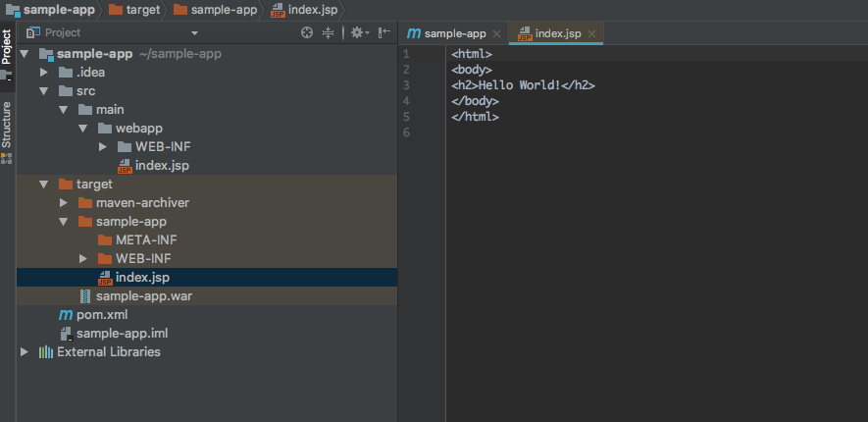Viewport: 868px width, 422px height.
Task: Select the src folder icon
Action: pyautogui.click(x=66, y=91)
